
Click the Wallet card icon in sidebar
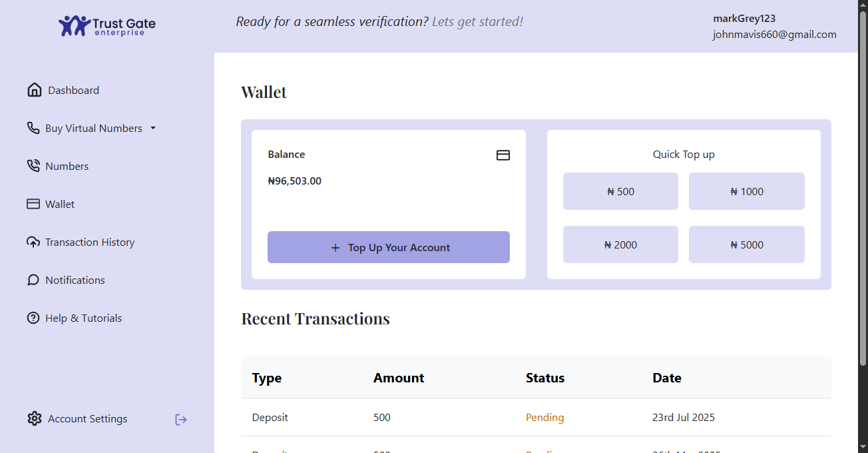click(x=33, y=204)
